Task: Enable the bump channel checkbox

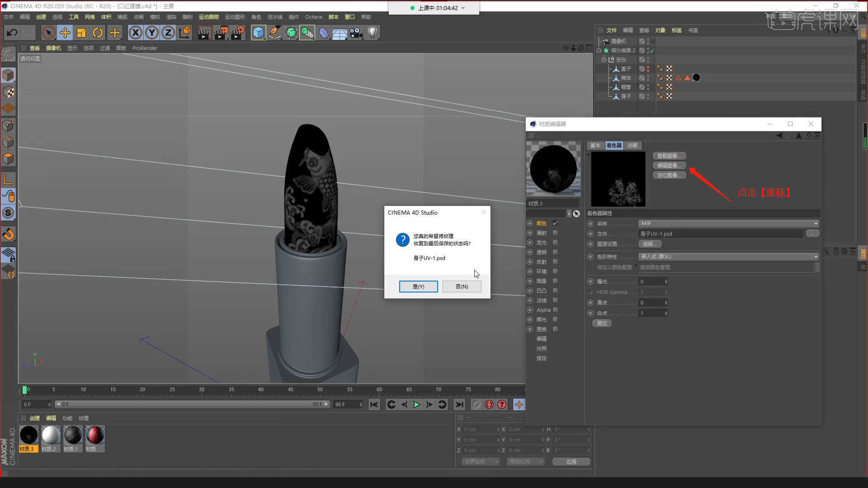Action: coord(555,291)
